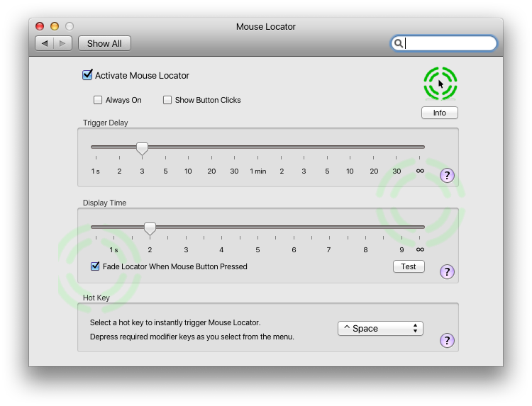Click the Hot Key help question mark
This screenshot has height=406, width=532.
447,341
